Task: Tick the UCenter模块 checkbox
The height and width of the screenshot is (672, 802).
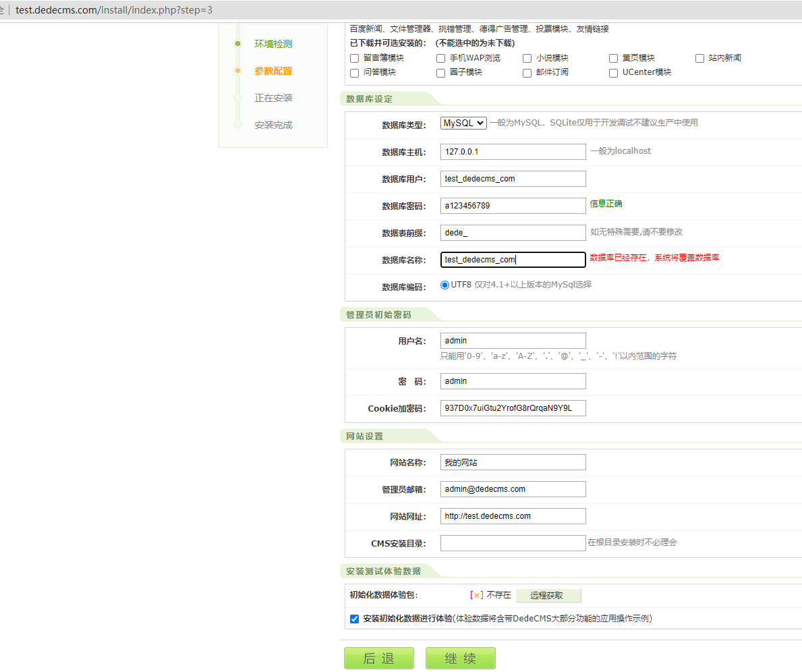Action: [x=614, y=73]
